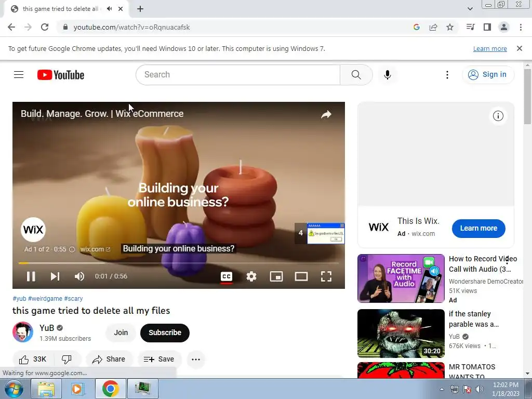Click the Wix logo in the sidebar ad
The image size is (532, 399).
pos(379,227)
